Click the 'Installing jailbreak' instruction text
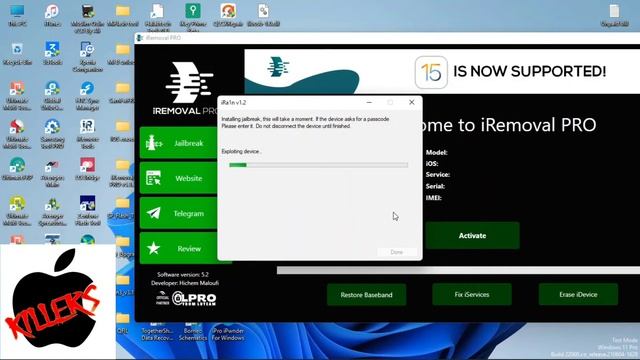This screenshot has width=640, height=360. pos(305,122)
